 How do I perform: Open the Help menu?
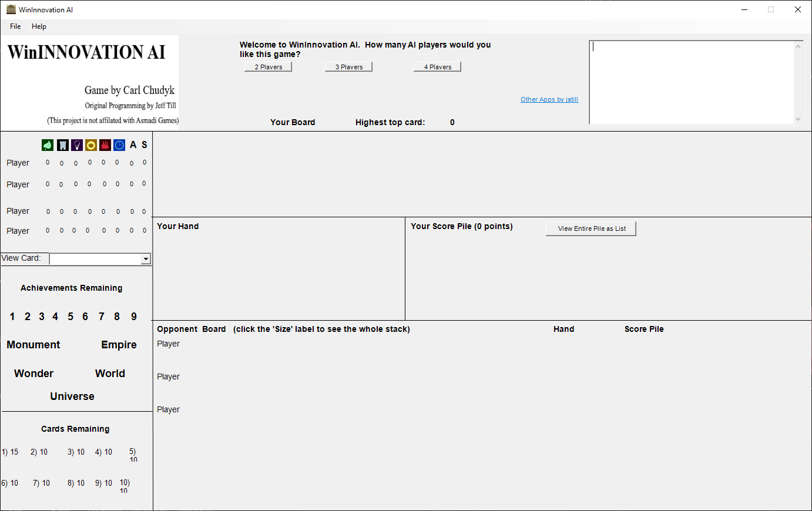click(39, 26)
